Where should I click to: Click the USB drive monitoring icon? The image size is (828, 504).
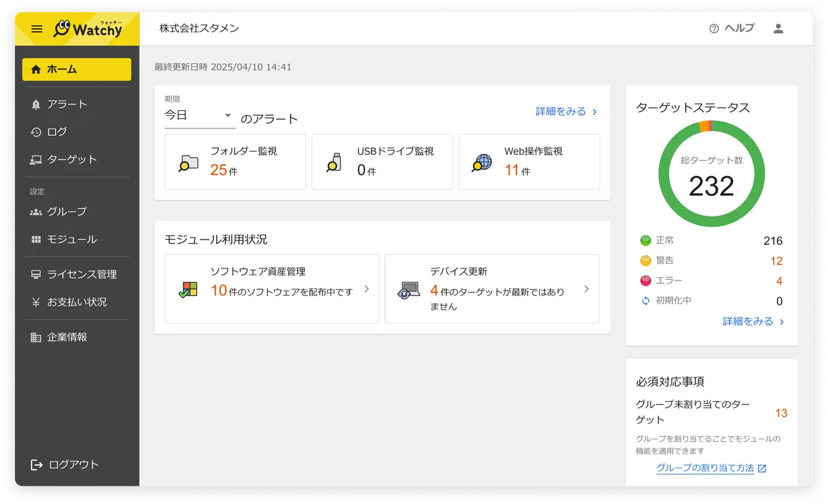335,162
